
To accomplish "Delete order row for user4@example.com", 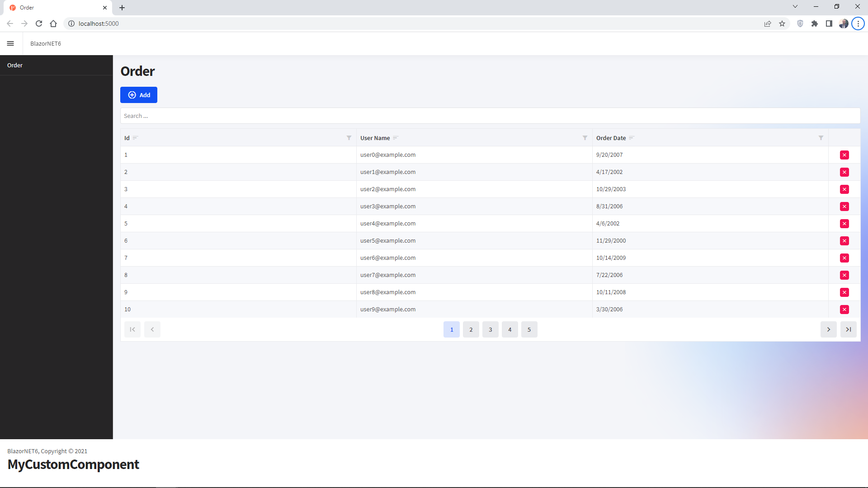I will click(844, 224).
